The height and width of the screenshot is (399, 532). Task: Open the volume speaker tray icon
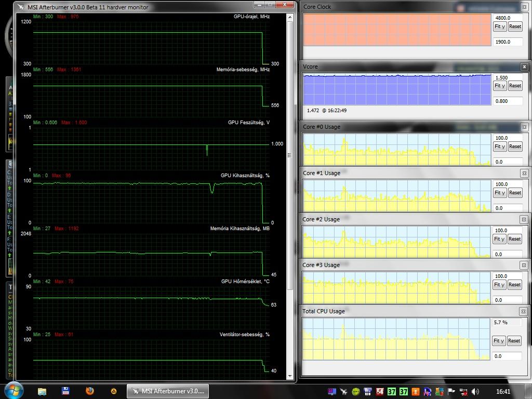[x=475, y=392]
